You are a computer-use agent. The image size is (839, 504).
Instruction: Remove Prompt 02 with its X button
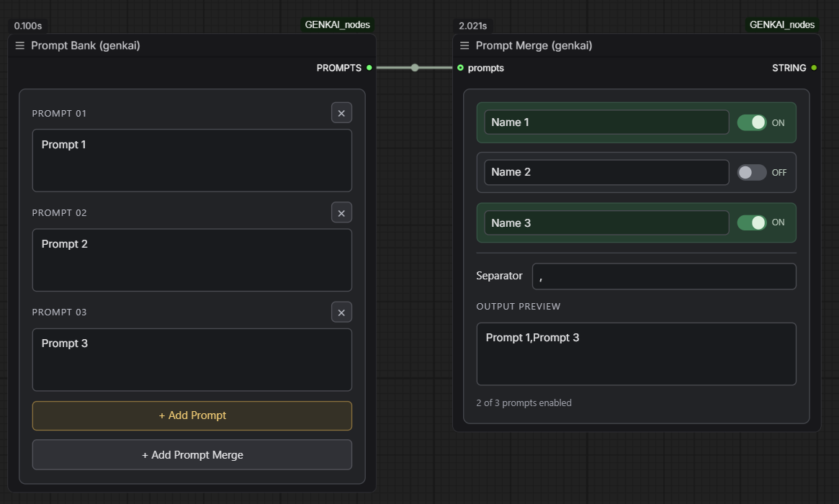(341, 213)
